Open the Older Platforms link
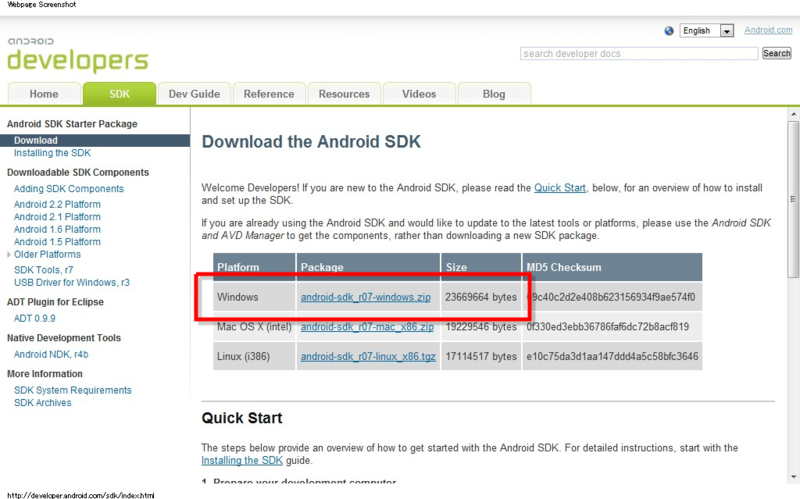Image resolution: width=800 pixels, height=499 pixels. click(47, 254)
